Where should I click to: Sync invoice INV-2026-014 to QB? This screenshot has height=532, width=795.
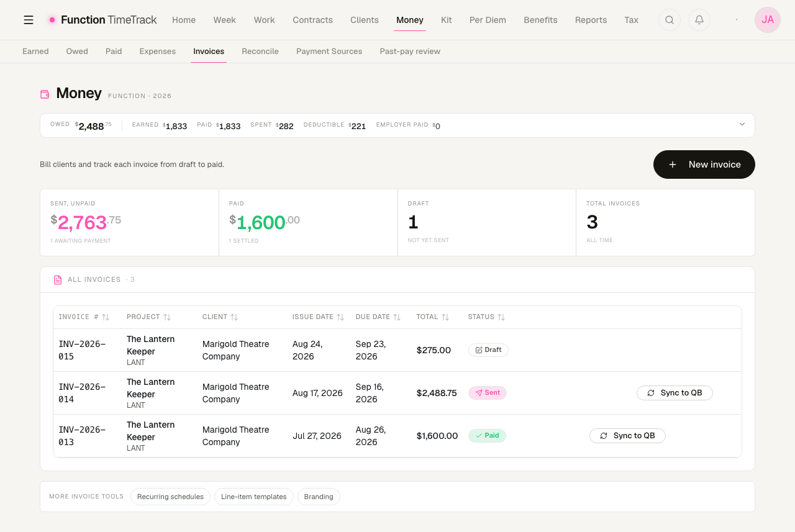(675, 393)
